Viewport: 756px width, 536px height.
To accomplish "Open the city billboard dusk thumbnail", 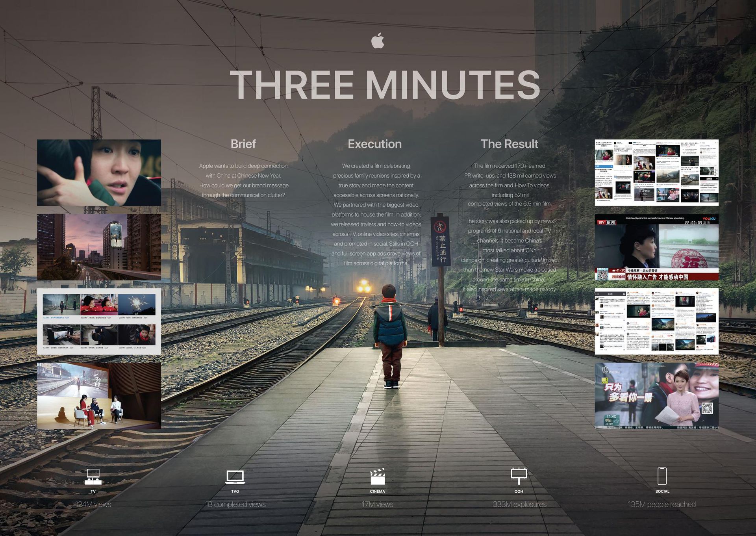I will tap(99, 247).
